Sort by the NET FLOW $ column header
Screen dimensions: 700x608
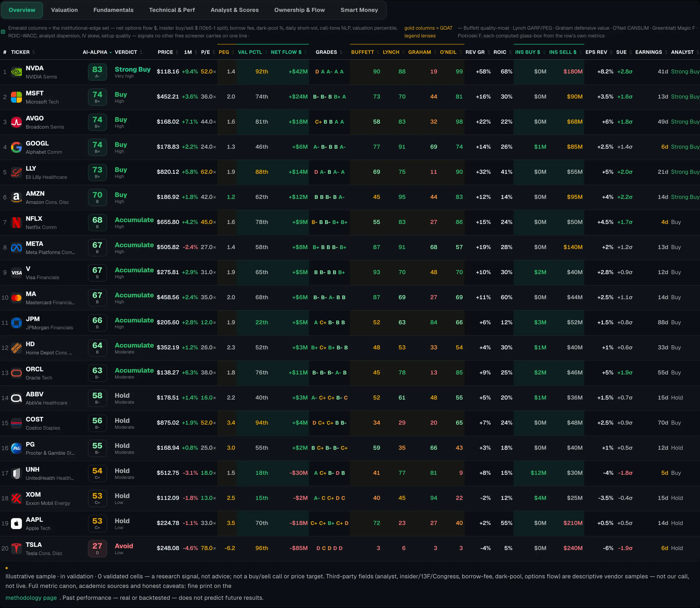[x=289, y=52]
